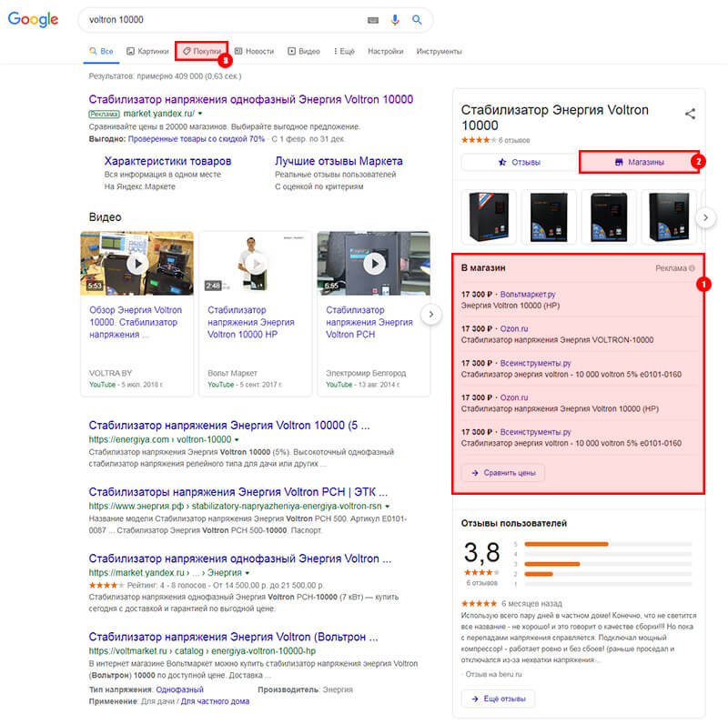Select the first product thumbnail on the card
The width and height of the screenshot is (728, 724).
pyautogui.click(x=489, y=215)
